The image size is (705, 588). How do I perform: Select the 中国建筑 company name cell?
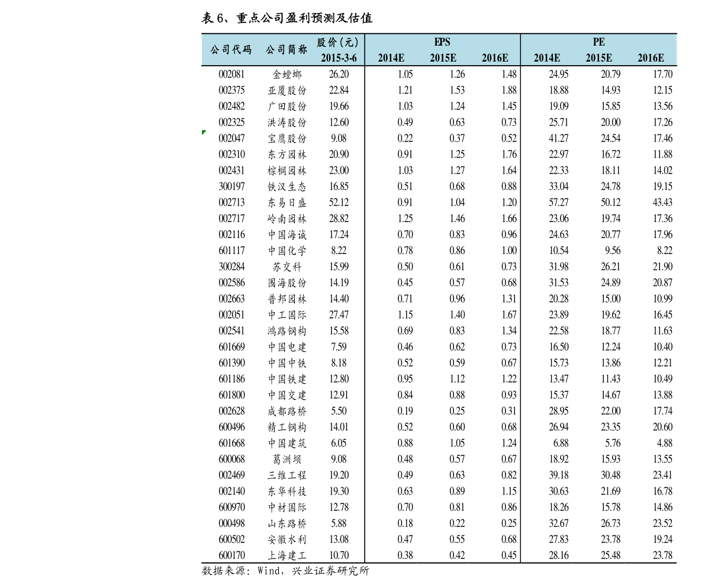click(287, 443)
